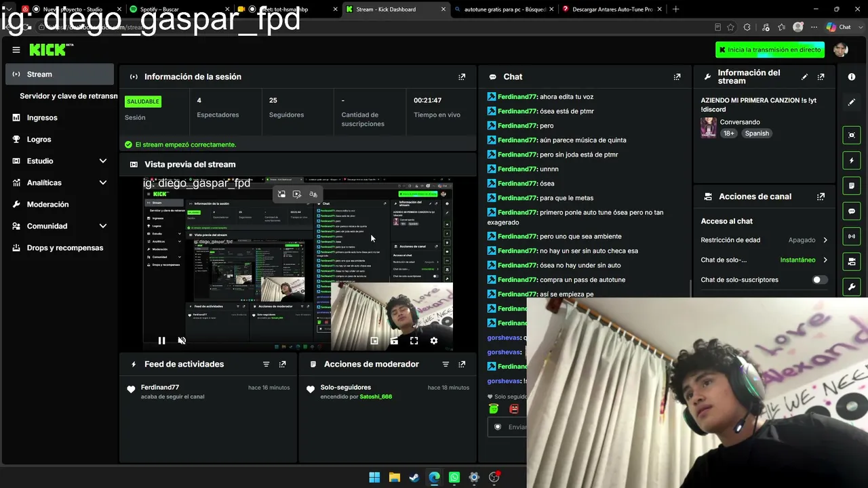Screen dimensions: 868x488
Task: Open the Conversando category thumbnail
Action: [709, 127]
